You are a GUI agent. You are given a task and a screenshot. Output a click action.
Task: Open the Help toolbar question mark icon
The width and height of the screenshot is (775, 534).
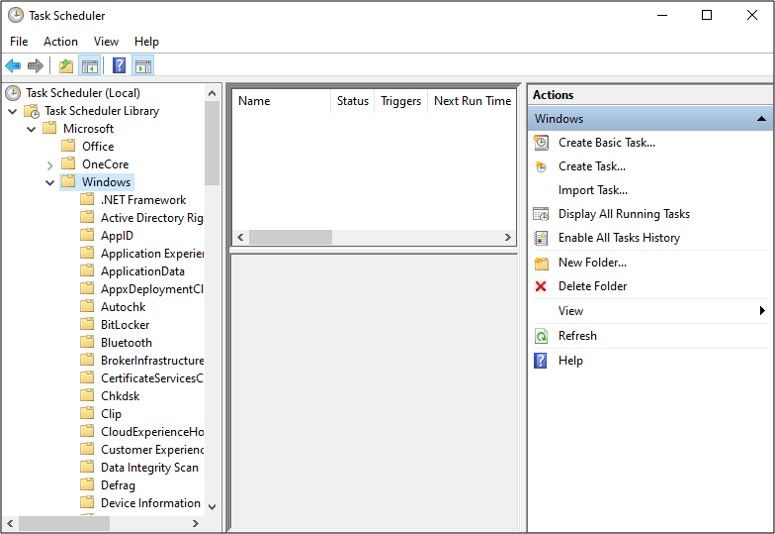point(119,65)
